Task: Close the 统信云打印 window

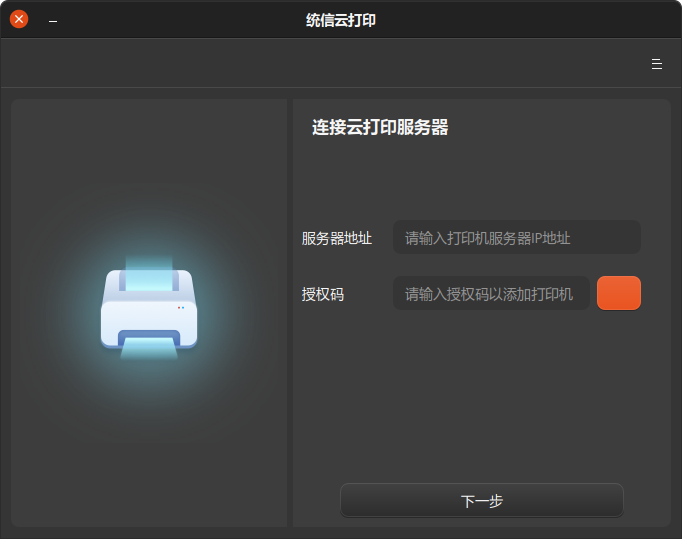Action: (x=19, y=19)
